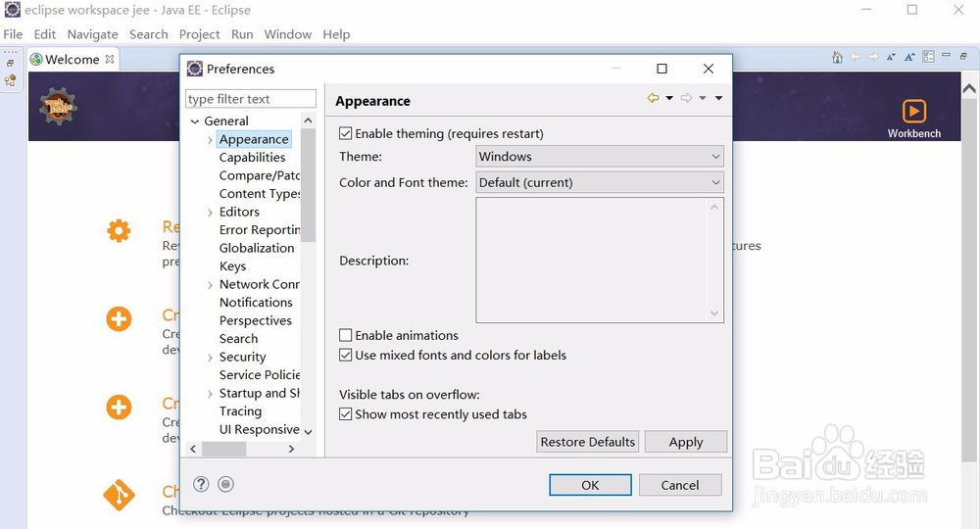
Task: Open the Help menu
Action: click(336, 34)
